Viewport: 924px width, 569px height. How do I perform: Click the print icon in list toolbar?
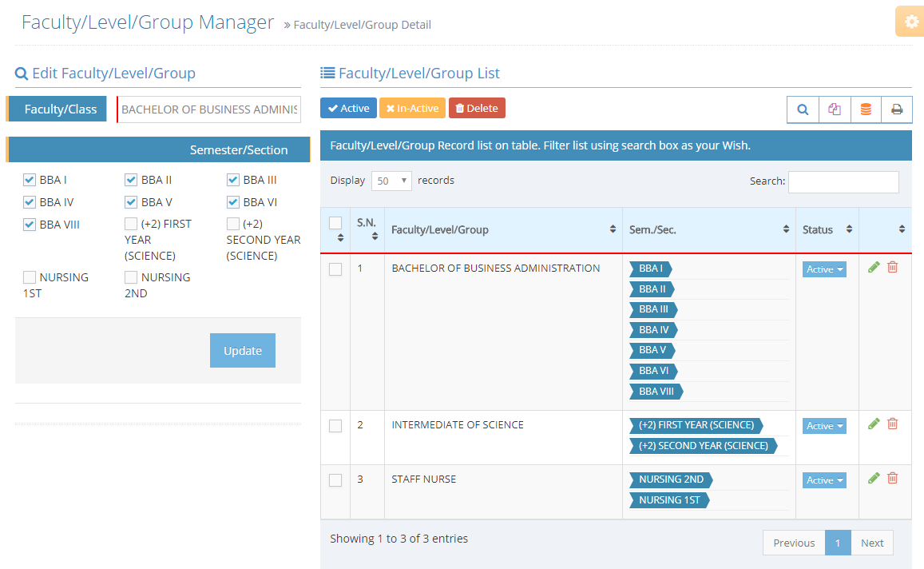pyautogui.click(x=897, y=109)
